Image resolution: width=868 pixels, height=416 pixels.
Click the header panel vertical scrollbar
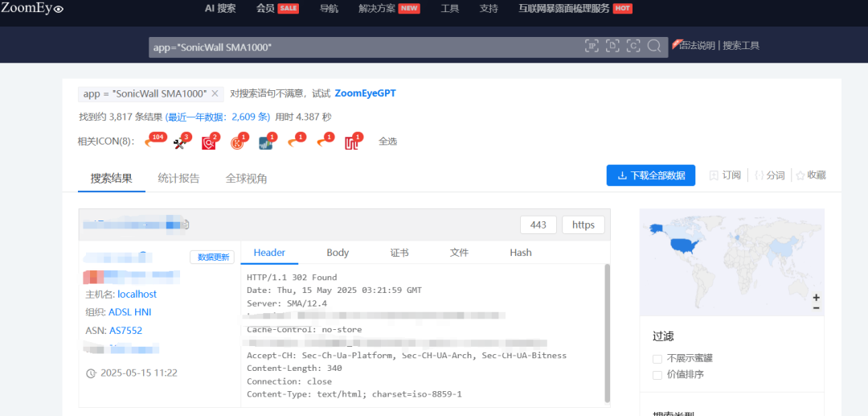pyautogui.click(x=608, y=332)
